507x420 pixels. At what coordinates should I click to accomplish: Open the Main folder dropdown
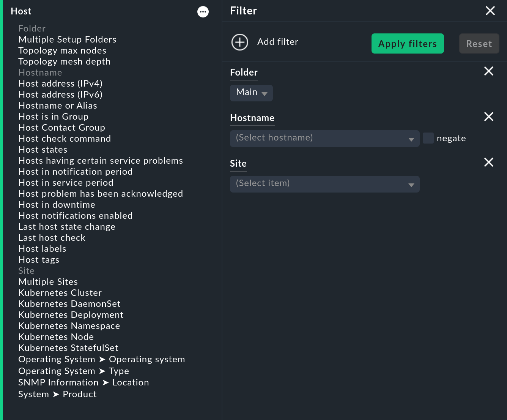tap(251, 93)
